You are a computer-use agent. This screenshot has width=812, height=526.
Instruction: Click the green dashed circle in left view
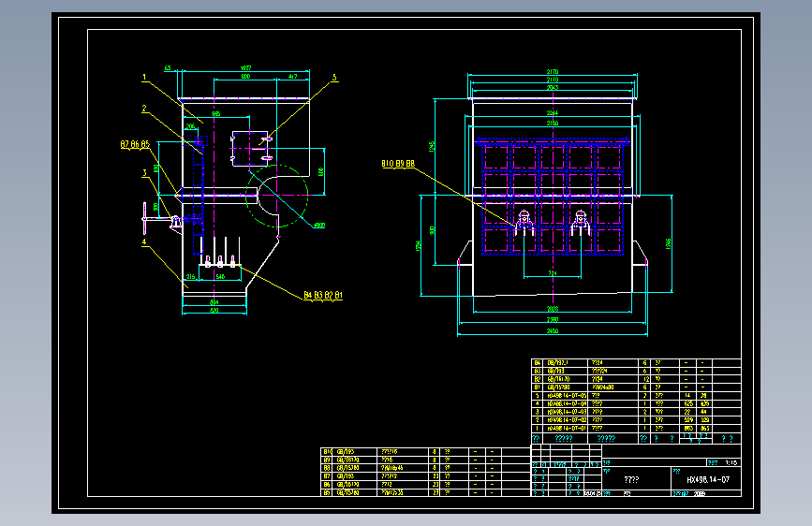(x=277, y=196)
